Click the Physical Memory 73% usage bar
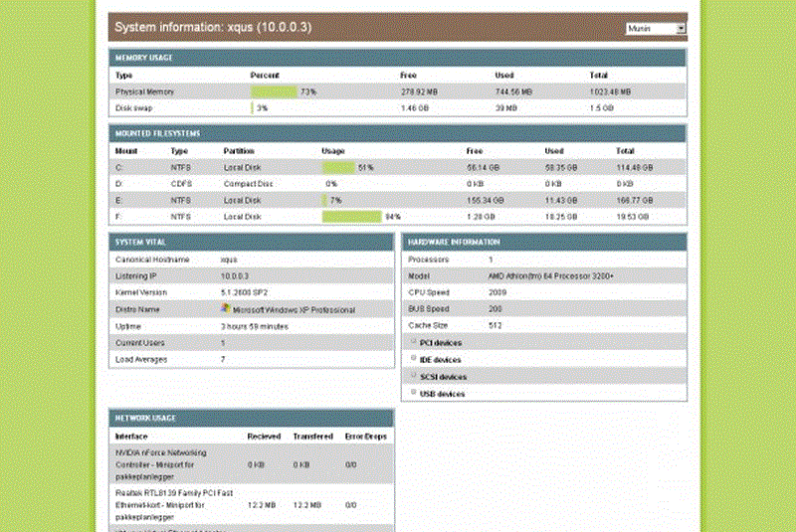796x532 pixels. (x=274, y=91)
